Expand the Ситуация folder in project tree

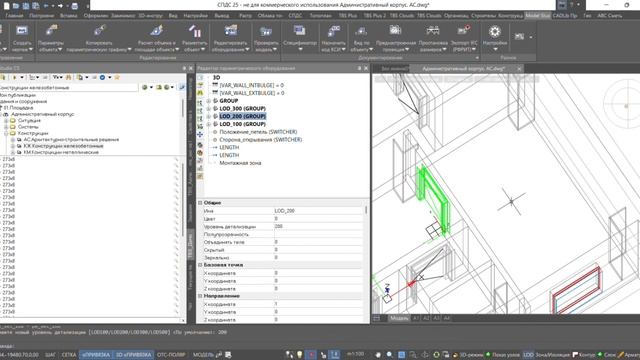point(6,121)
